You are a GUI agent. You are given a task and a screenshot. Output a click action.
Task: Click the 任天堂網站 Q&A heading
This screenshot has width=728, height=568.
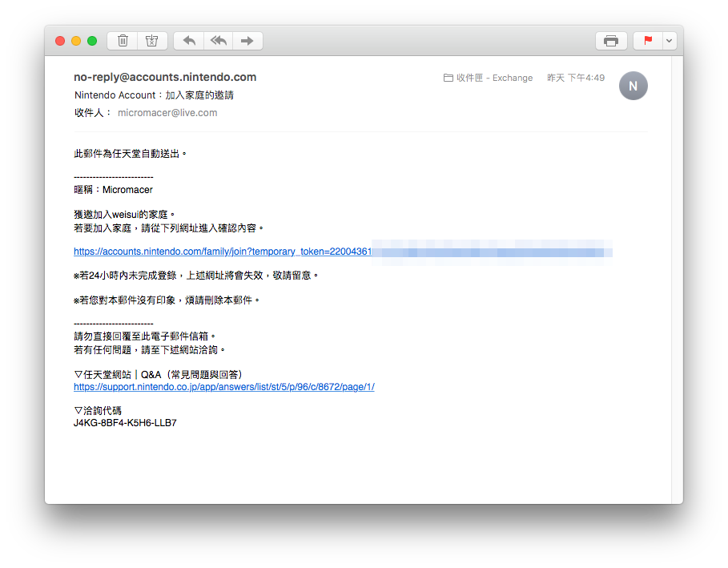158,375
